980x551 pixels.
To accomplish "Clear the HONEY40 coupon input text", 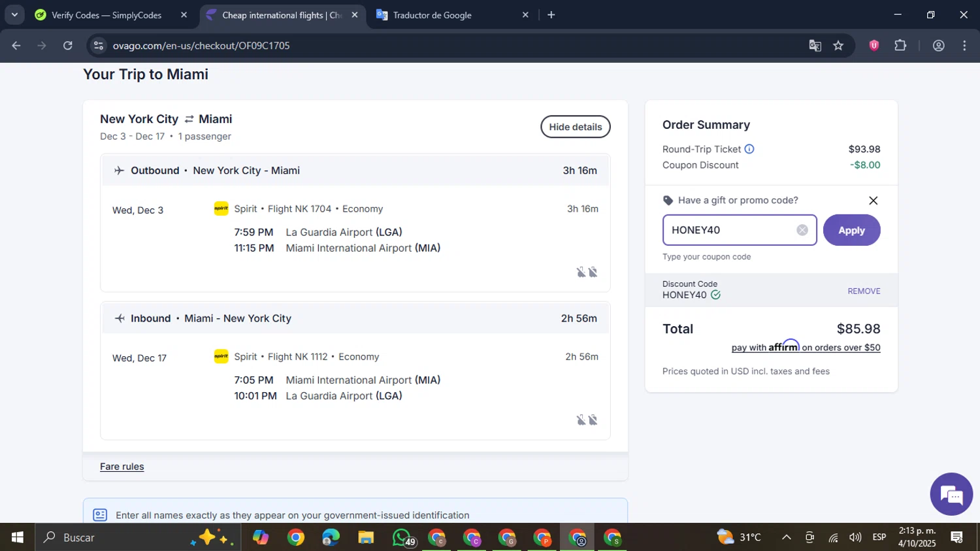I will 802,230.
